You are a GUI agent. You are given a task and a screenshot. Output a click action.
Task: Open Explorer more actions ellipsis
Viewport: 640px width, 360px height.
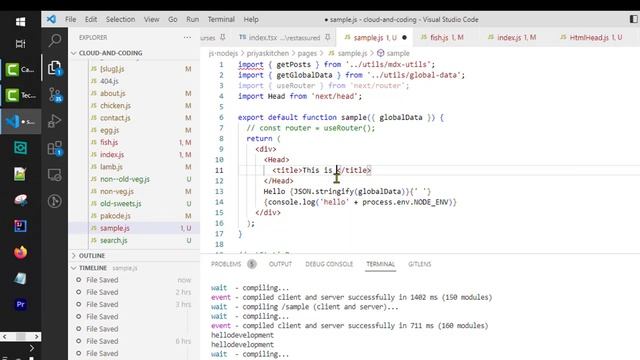(x=187, y=37)
